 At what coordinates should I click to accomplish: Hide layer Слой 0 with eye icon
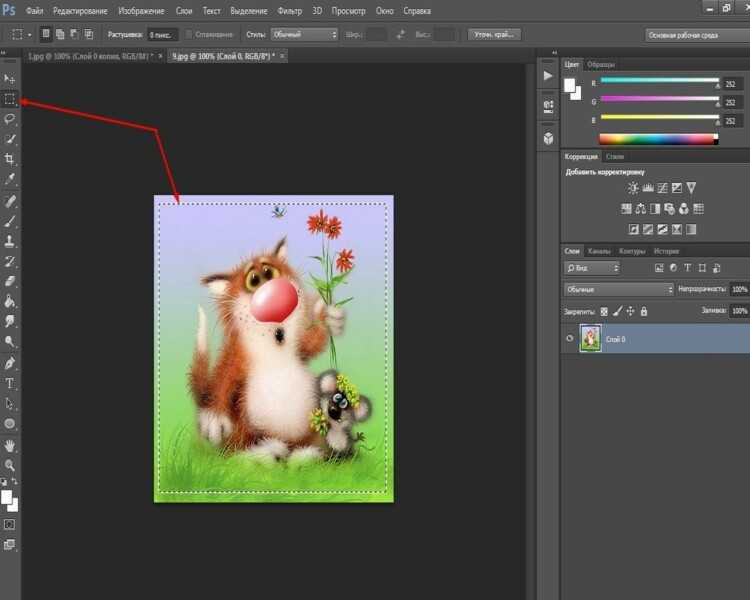point(569,339)
